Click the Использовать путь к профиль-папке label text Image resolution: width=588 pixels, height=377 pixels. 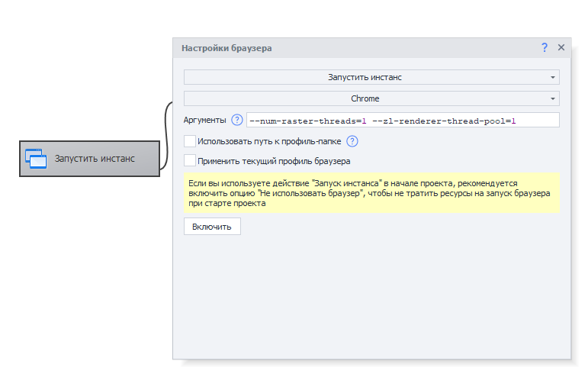[270, 141]
